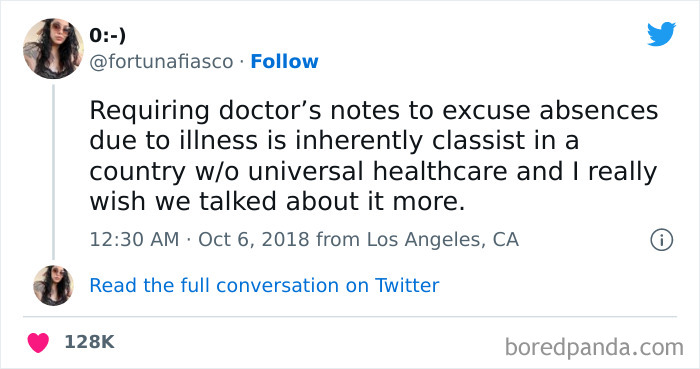This screenshot has width=700, height=369.
Task: Click the boredpanda.com watermark
Action: (594, 347)
